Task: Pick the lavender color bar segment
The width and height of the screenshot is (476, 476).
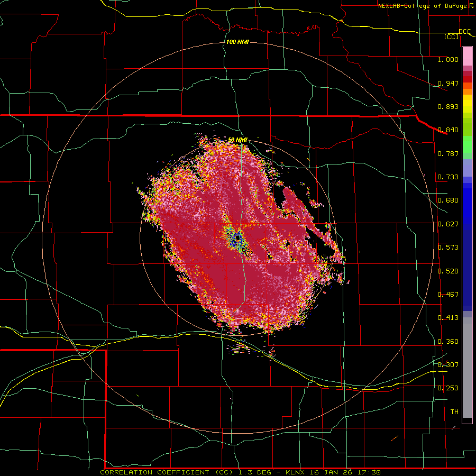Action: click(x=467, y=168)
